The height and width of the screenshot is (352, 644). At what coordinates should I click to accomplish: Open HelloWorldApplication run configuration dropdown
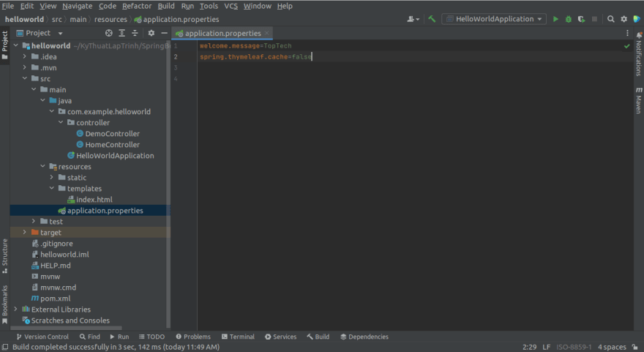[x=494, y=19]
